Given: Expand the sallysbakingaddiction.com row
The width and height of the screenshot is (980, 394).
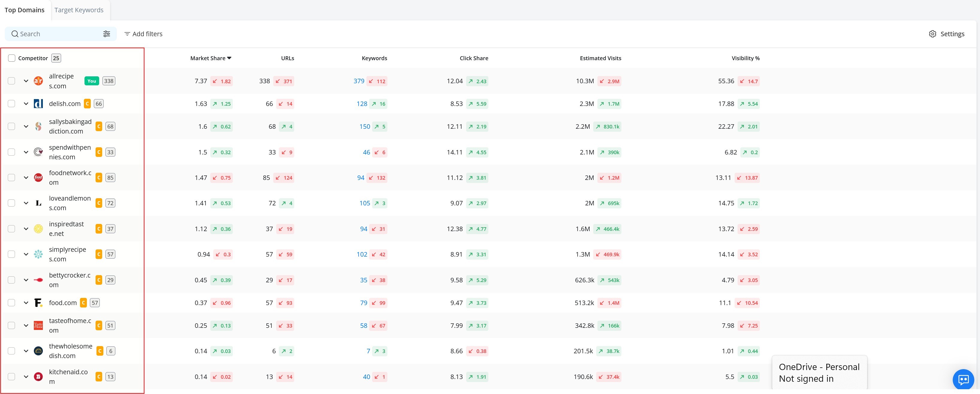Looking at the screenshot, I should click(26, 126).
